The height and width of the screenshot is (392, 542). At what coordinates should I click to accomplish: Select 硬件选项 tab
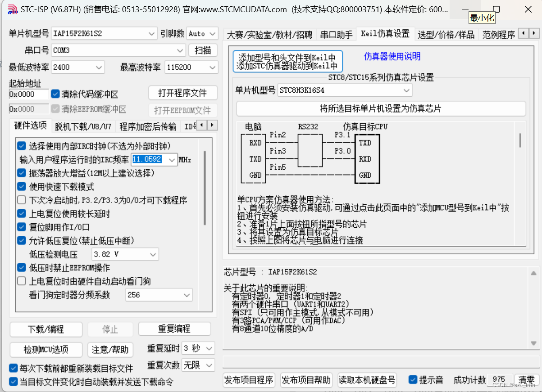tap(31, 126)
